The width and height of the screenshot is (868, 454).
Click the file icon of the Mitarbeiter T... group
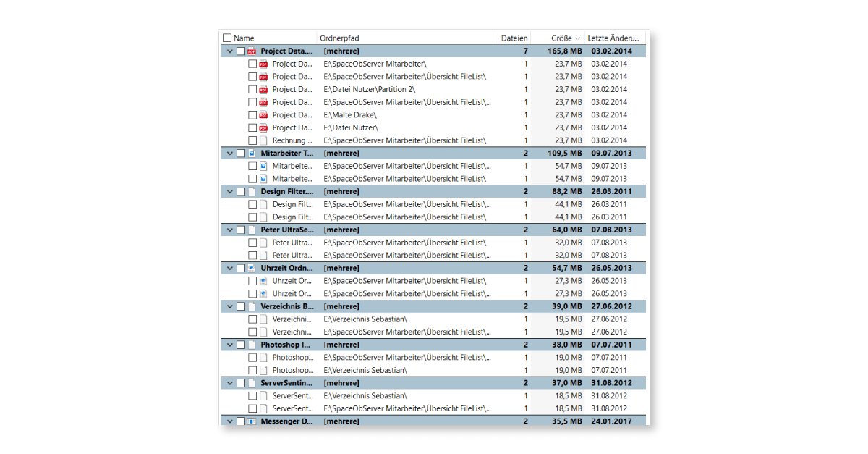(x=252, y=154)
